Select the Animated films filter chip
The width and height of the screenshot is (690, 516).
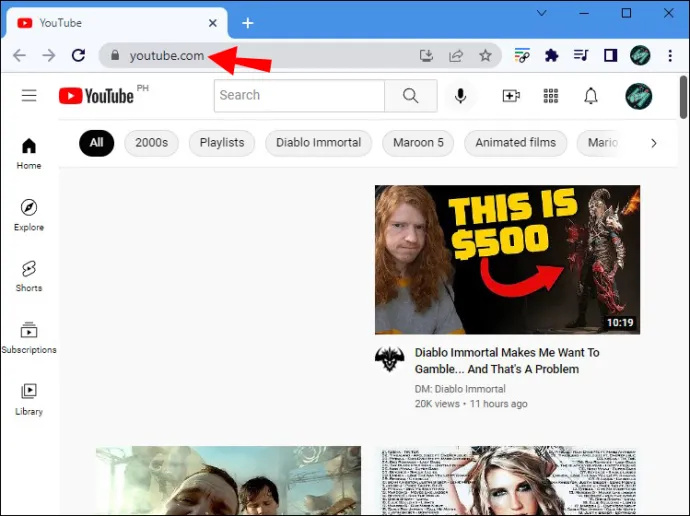tap(515, 143)
